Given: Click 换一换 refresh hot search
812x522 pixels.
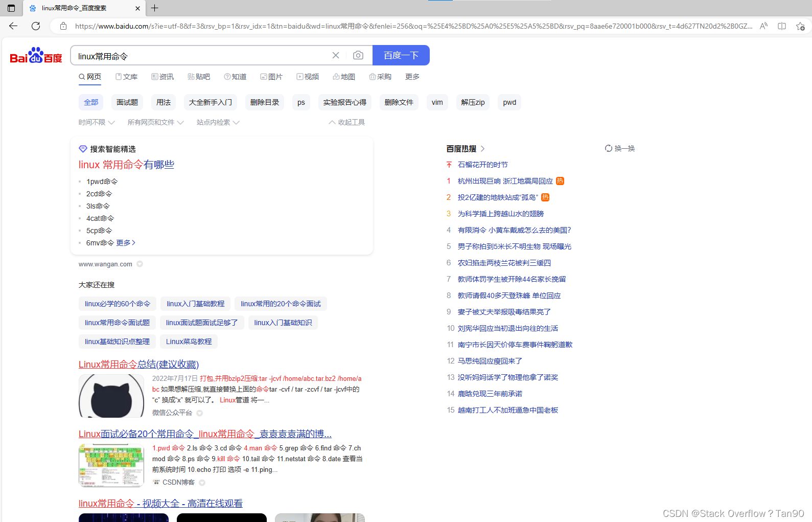Looking at the screenshot, I should pos(620,148).
